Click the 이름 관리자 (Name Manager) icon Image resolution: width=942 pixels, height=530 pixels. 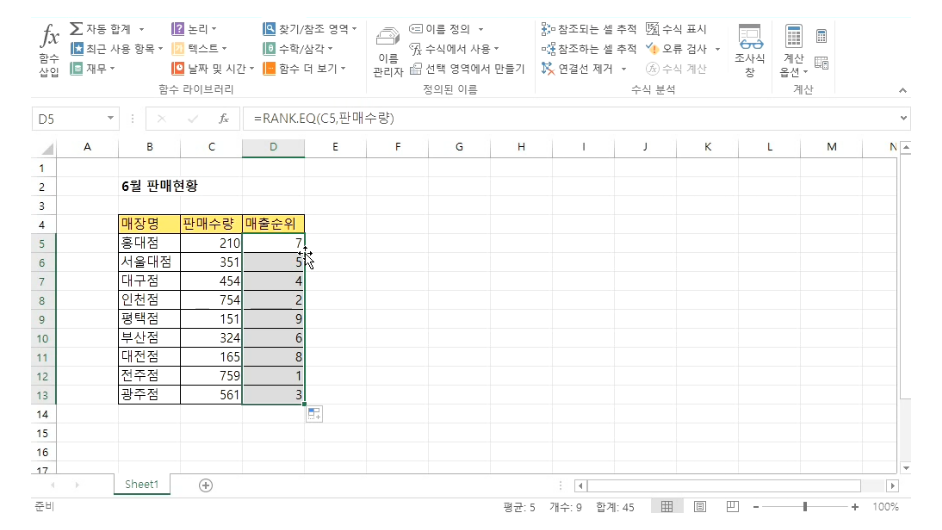pos(387,52)
